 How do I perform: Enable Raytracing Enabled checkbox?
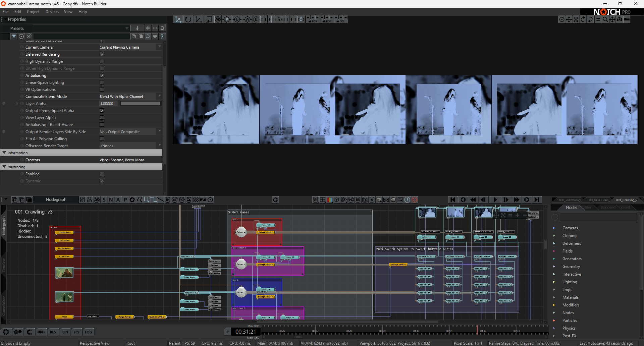[x=102, y=174]
